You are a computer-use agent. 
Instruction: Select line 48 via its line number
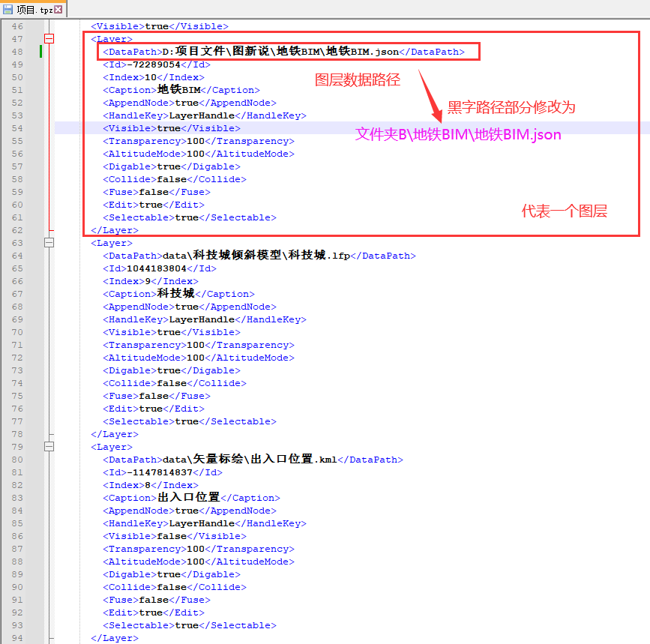point(17,52)
